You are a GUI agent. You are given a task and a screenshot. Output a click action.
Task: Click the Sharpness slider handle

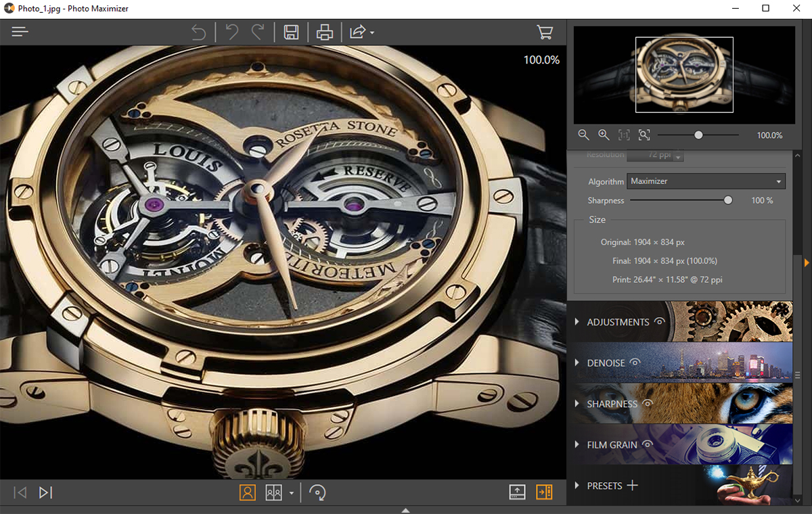point(728,200)
